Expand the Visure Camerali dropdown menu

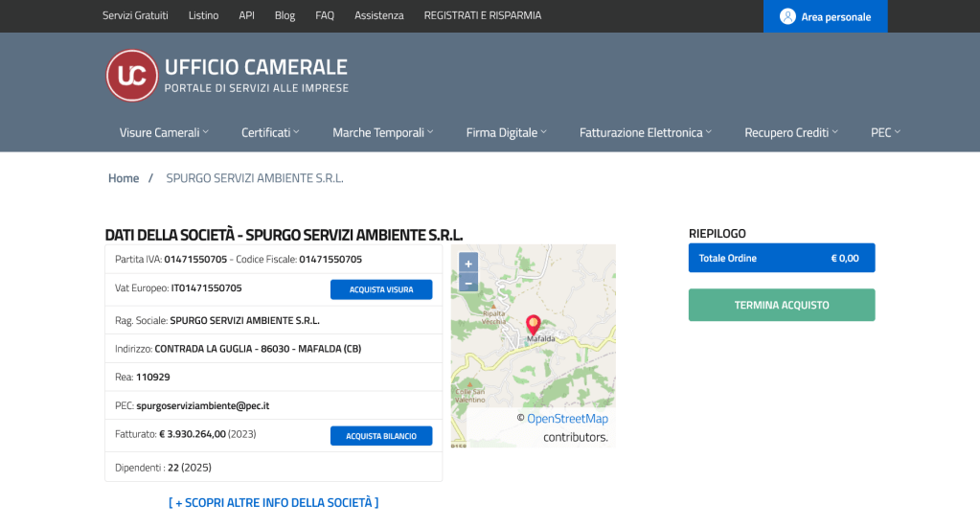click(x=164, y=132)
